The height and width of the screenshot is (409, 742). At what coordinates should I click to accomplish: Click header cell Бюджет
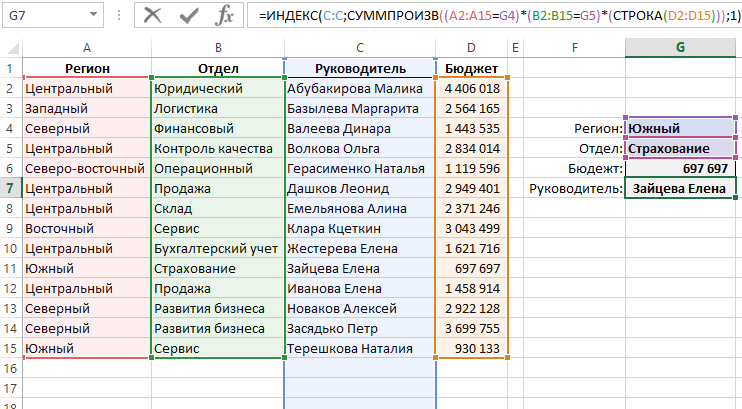471,69
